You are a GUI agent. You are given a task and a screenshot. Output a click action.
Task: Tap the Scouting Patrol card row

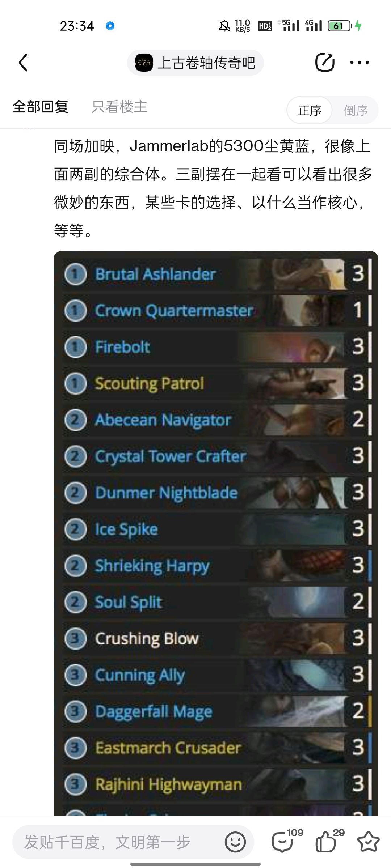217,383
